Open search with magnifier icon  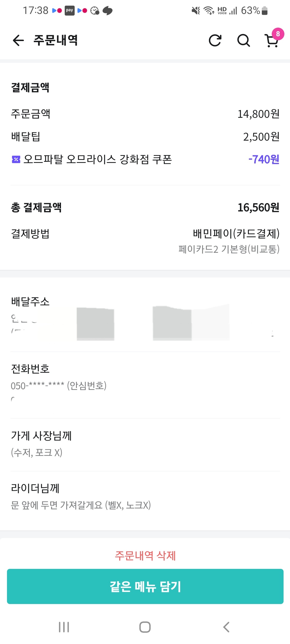pos(244,41)
